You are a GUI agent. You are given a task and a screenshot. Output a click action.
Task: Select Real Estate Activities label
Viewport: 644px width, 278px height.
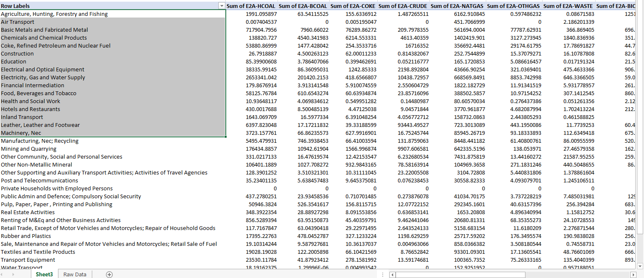[x=28, y=212]
